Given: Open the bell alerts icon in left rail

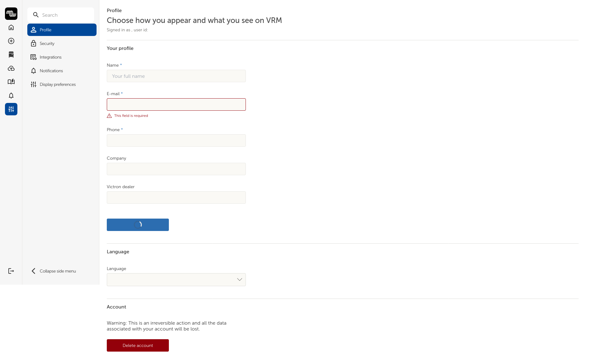Looking at the screenshot, I should point(11,95).
